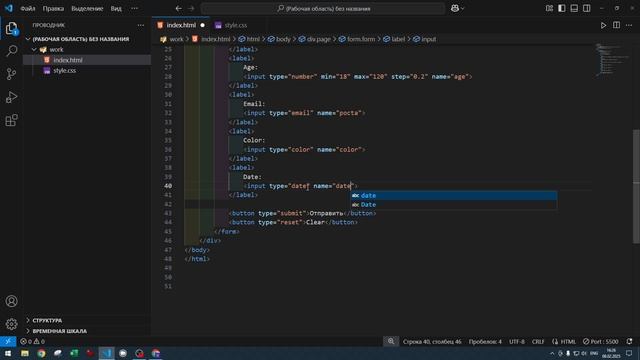
Task: Click the work breadcrumb
Action: [176, 39]
